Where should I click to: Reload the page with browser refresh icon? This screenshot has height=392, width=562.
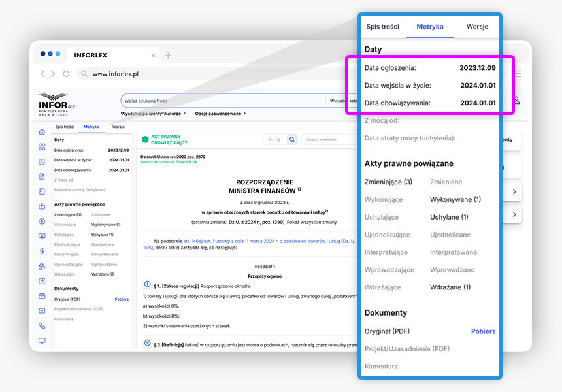(x=66, y=74)
